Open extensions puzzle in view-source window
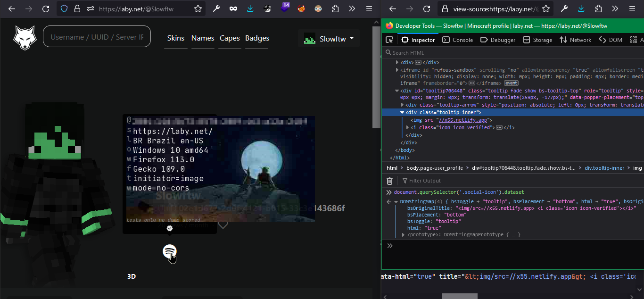Image resolution: width=644 pixels, height=299 pixels. 598,8
